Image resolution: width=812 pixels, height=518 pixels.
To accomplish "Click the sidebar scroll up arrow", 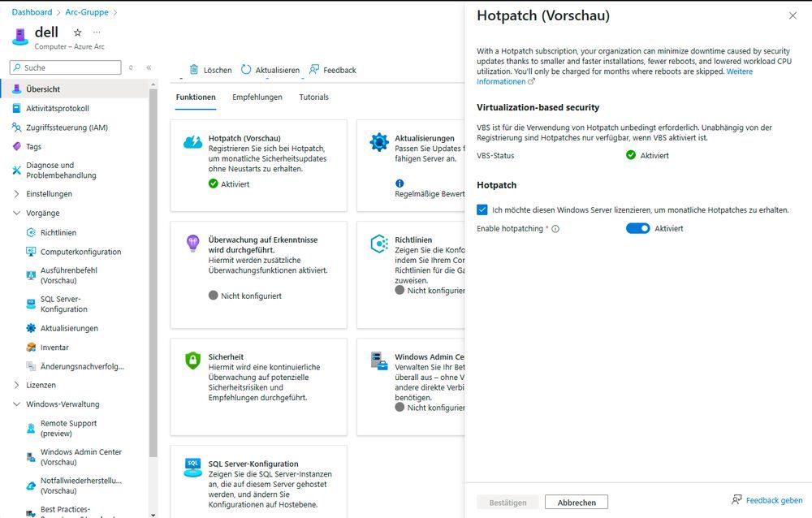I will (153, 84).
